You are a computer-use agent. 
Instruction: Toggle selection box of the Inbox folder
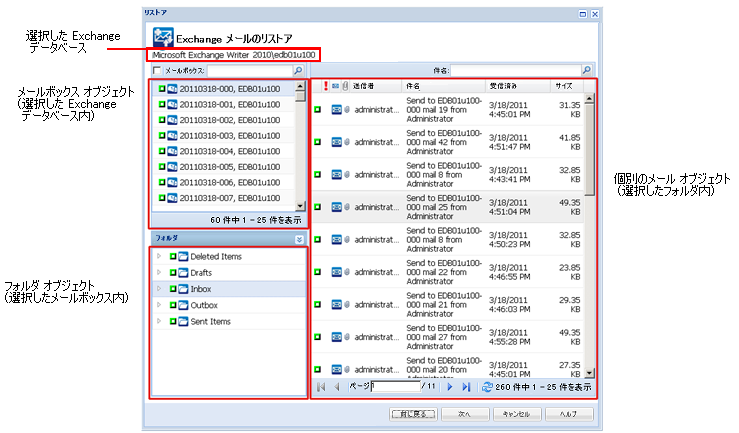pos(173,289)
